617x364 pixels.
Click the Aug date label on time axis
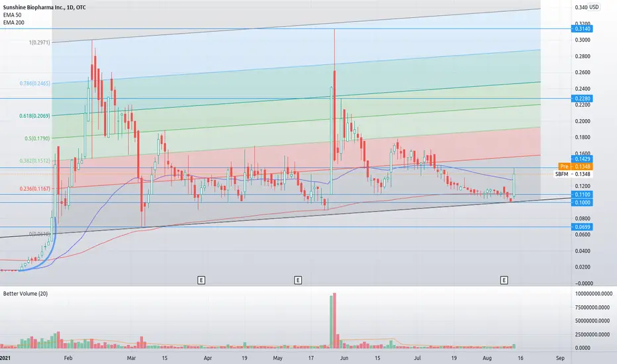[487, 358]
